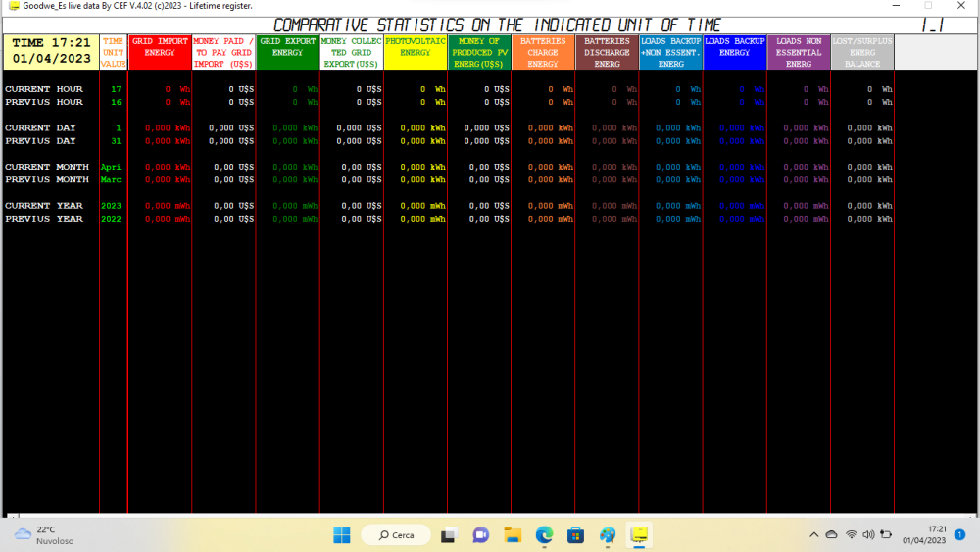Select the purple LOADS NON ESSENTIAL ENERG header
Screen dimensions: 980x552
pyautogui.click(x=799, y=52)
